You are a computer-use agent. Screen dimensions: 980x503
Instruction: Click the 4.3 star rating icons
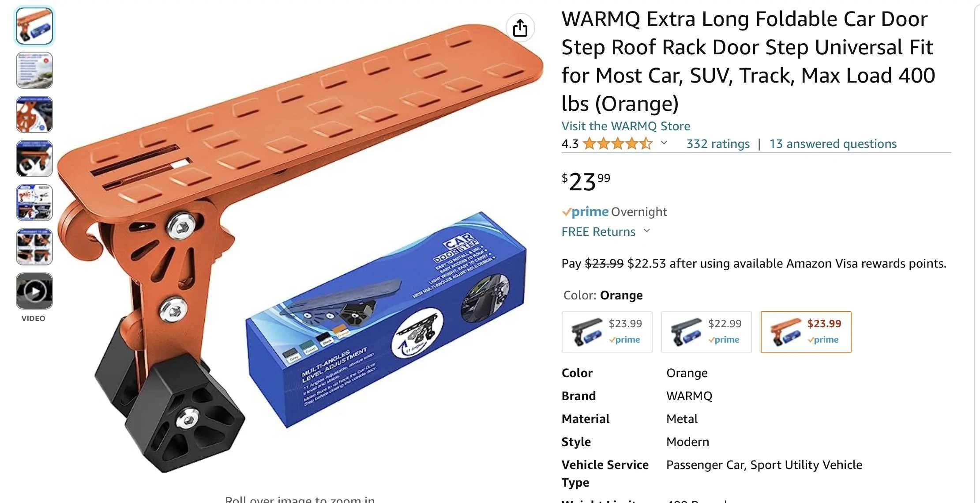617,144
